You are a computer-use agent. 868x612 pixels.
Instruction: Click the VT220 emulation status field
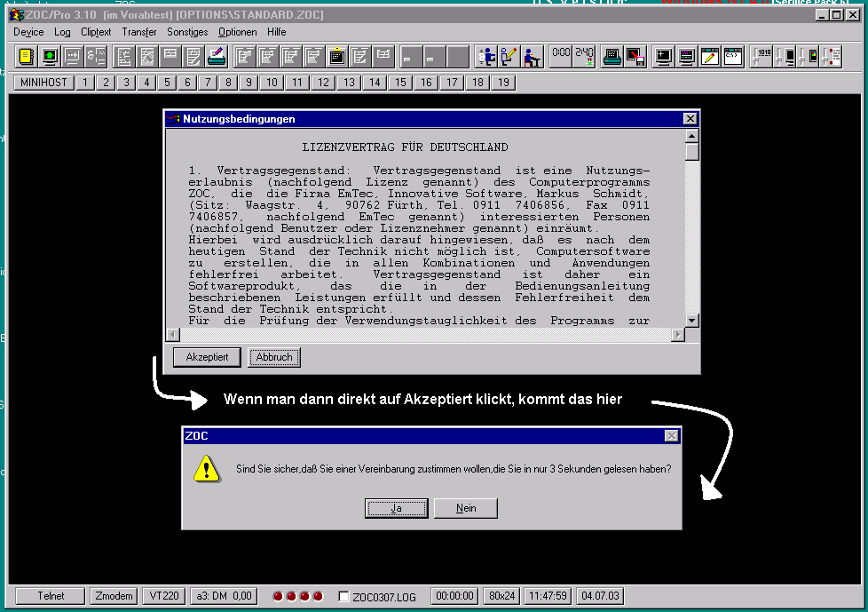click(x=164, y=596)
